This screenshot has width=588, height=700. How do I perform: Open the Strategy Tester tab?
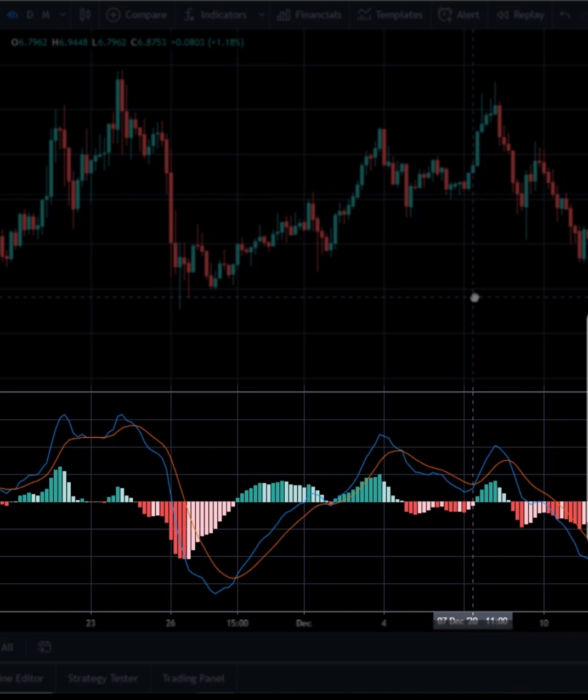pyautogui.click(x=103, y=679)
